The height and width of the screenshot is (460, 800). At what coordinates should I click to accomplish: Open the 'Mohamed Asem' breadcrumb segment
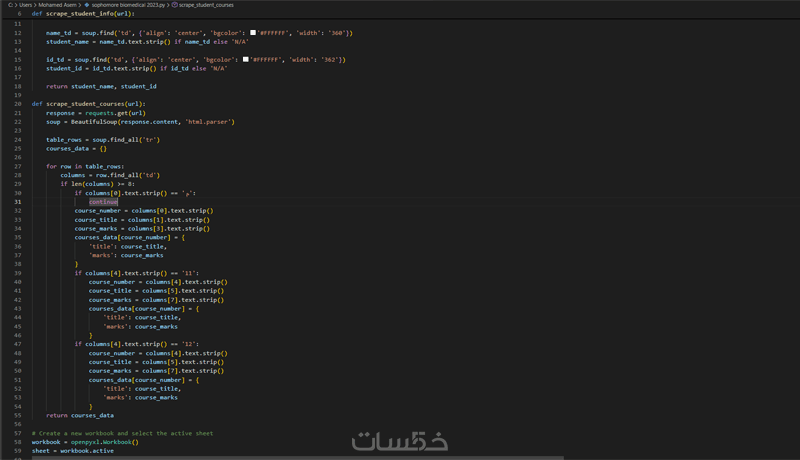pos(57,5)
